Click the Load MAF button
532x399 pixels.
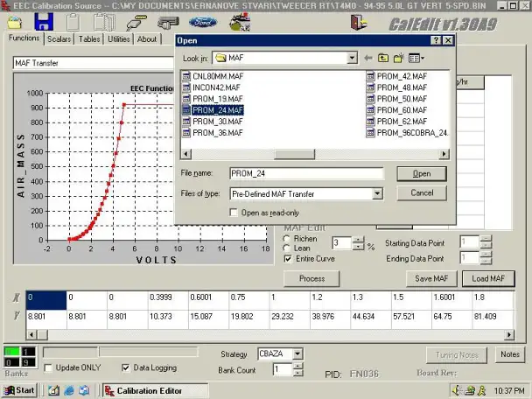pyautogui.click(x=488, y=278)
